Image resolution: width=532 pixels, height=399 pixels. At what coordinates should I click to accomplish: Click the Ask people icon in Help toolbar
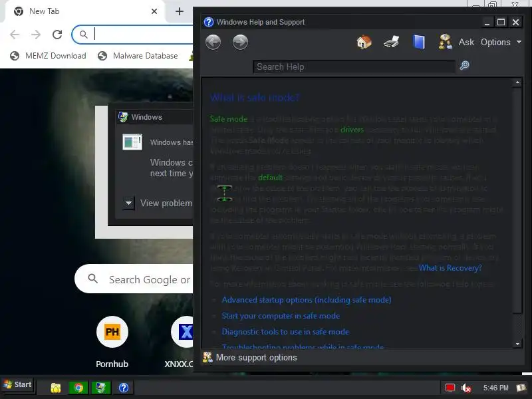(x=445, y=42)
